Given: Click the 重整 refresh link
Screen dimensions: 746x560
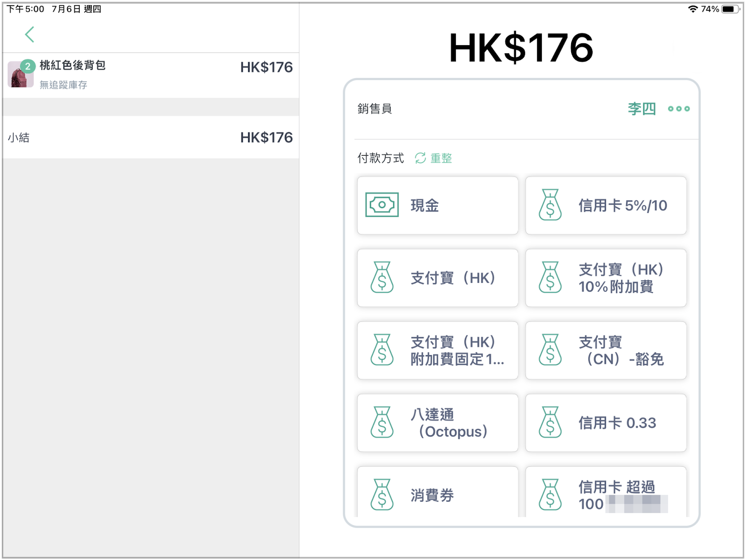Looking at the screenshot, I should [441, 158].
